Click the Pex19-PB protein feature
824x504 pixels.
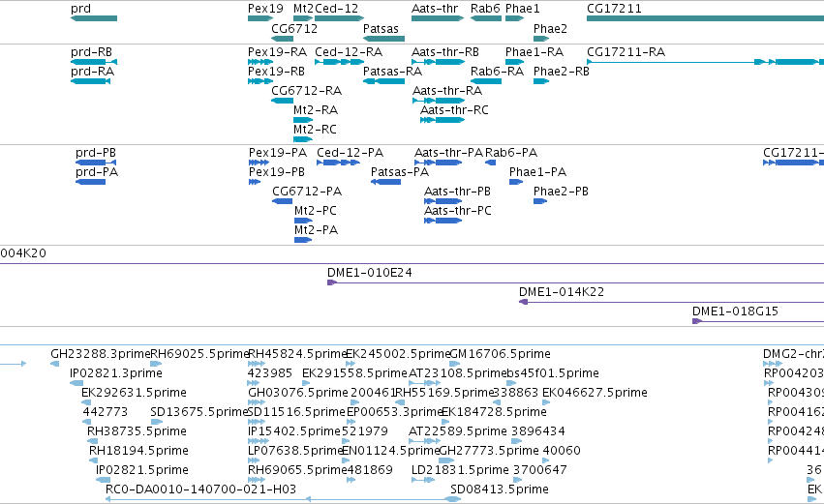pyautogui.click(x=255, y=182)
